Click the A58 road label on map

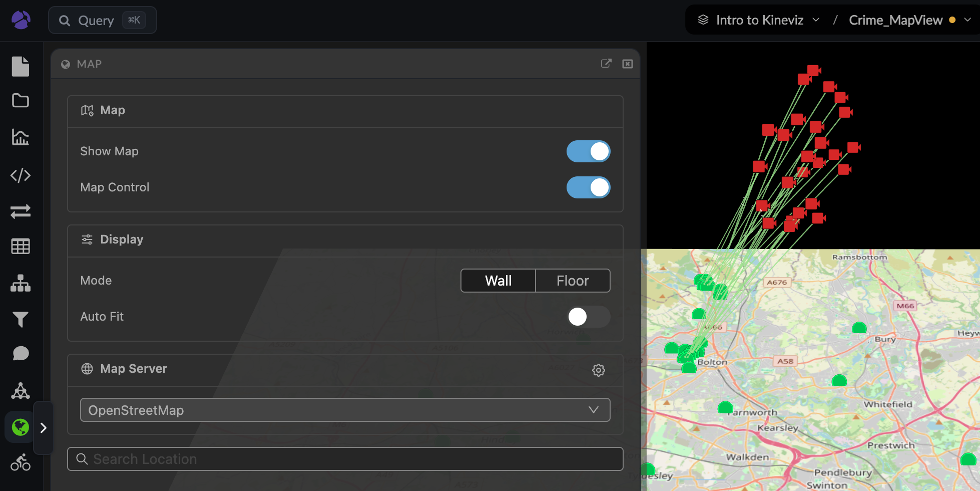[x=785, y=361]
